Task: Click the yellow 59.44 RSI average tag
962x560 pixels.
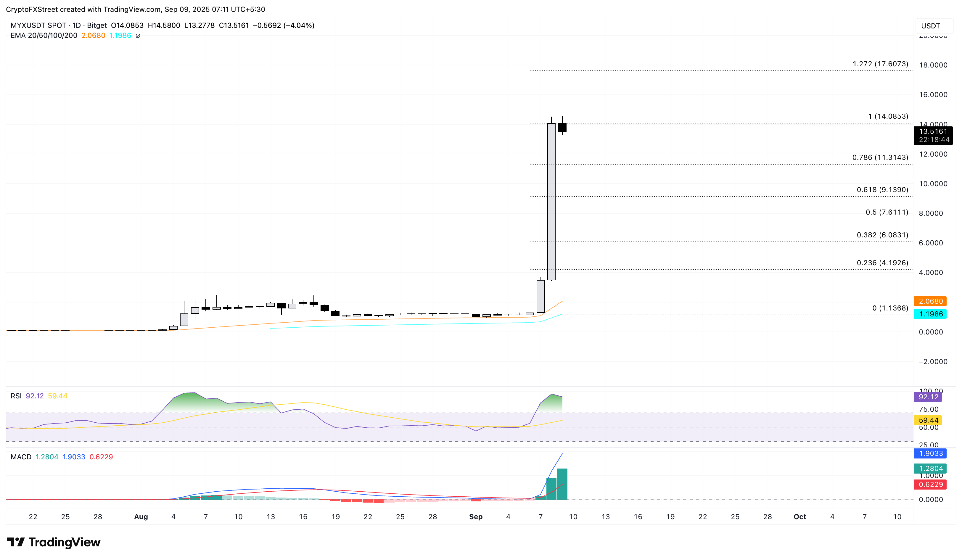Action: pyautogui.click(x=928, y=420)
